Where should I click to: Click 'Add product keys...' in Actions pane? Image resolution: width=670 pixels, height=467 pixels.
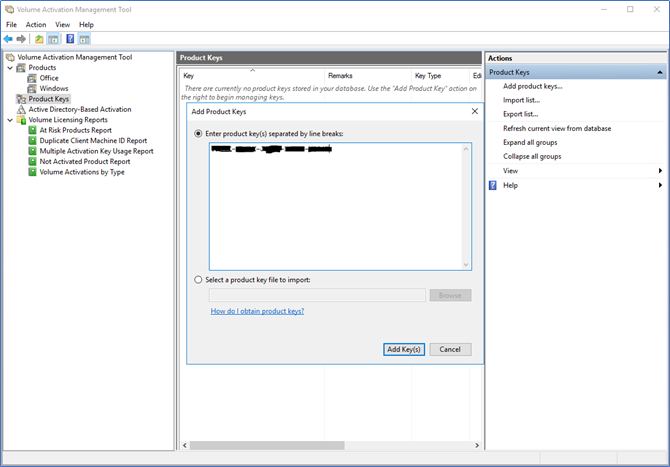532,86
